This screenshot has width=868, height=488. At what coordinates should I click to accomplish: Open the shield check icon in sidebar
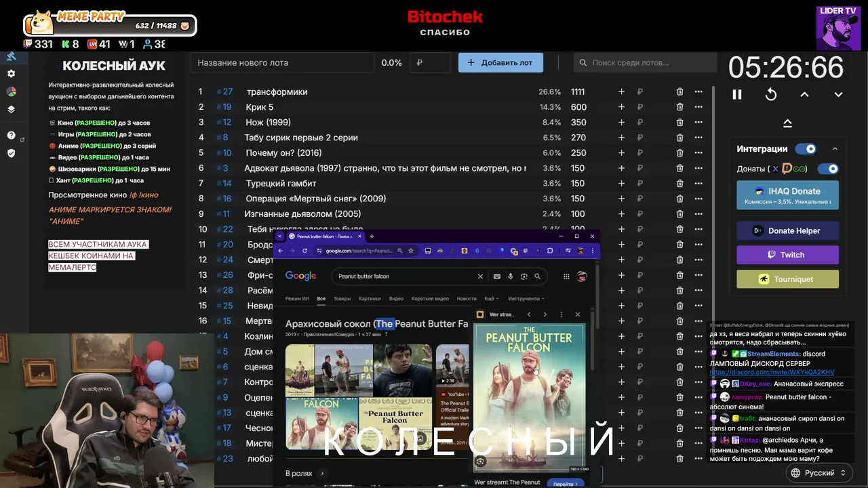pyautogui.click(x=11, y=153)
